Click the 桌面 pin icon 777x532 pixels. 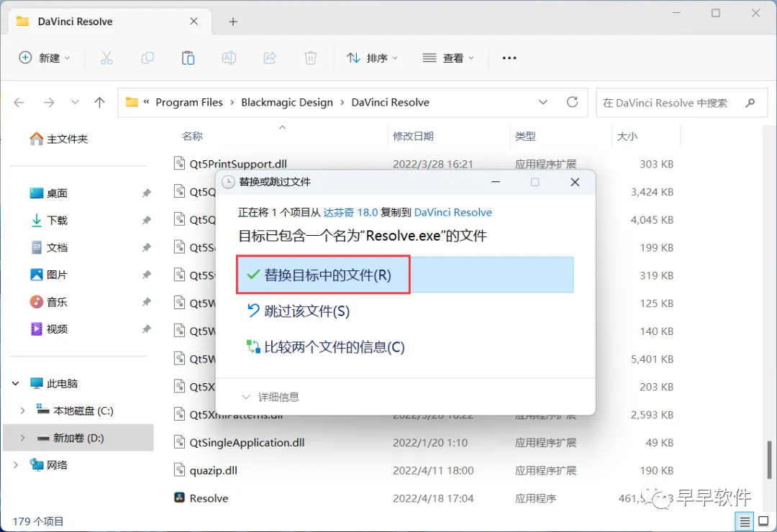point(146,193)
